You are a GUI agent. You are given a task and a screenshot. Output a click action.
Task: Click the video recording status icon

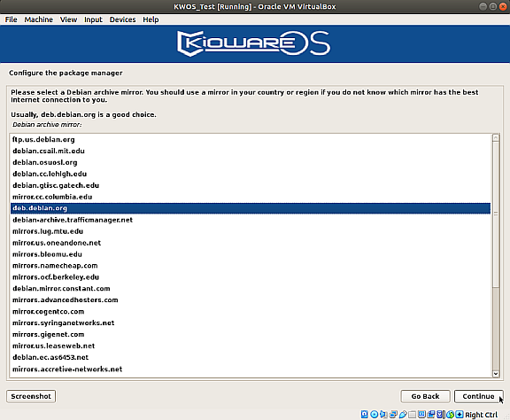pos(431,414)
